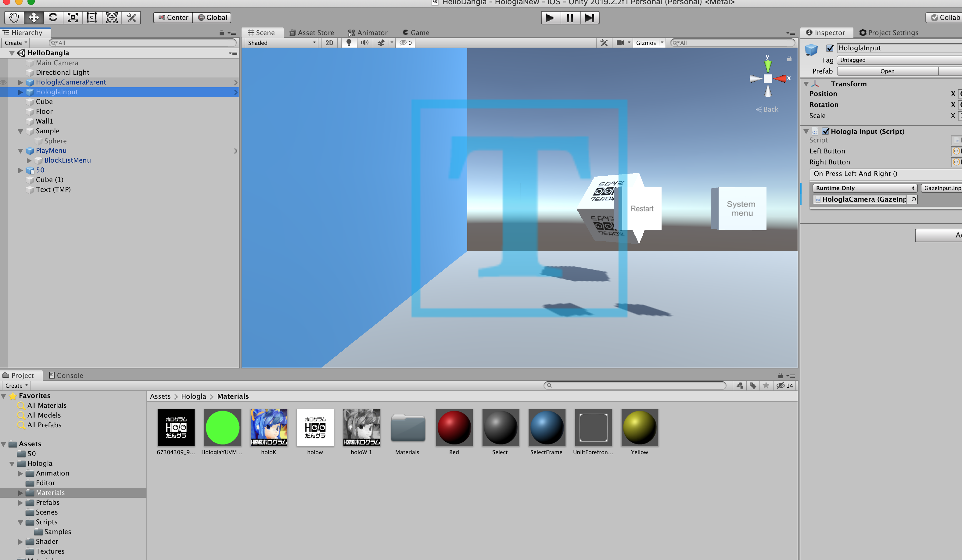
Task: Click the Project search field
Action: (635, 386)
